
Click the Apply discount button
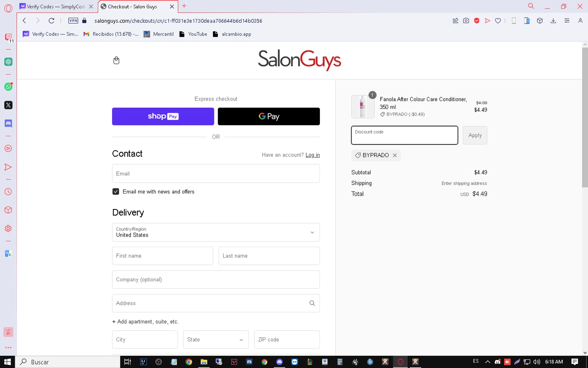click(475, 135)
